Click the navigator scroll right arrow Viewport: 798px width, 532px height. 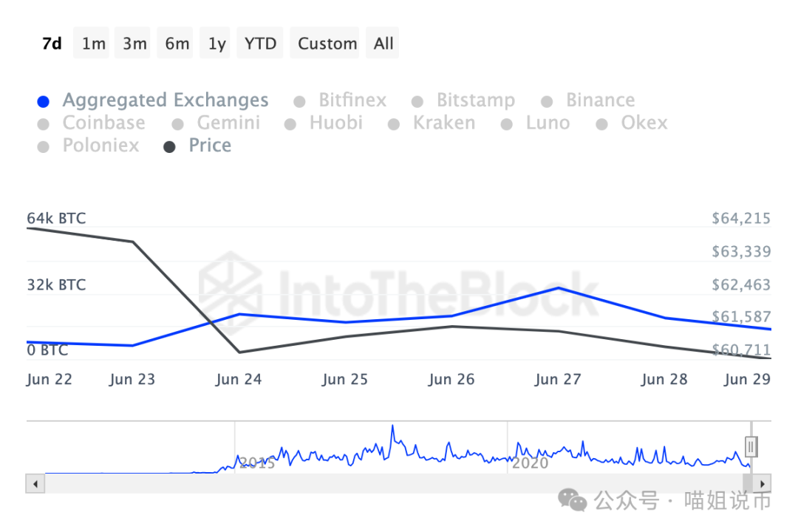[763, 484]
